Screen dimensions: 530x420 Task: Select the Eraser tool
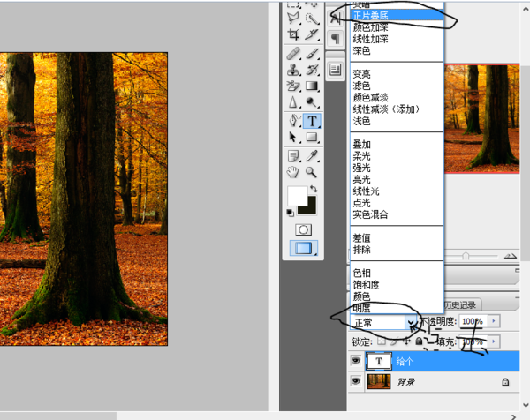pyautogui.click(x=293, y=86)
